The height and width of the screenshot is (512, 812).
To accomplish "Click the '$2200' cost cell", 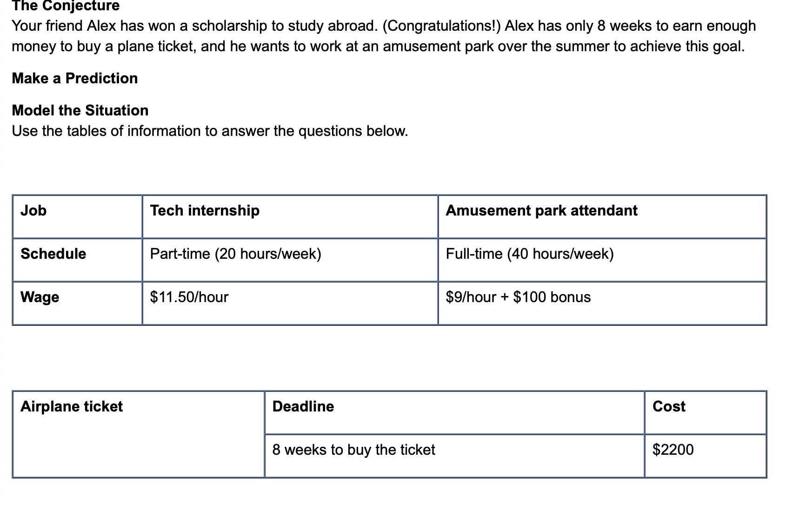I will [706, 456].
